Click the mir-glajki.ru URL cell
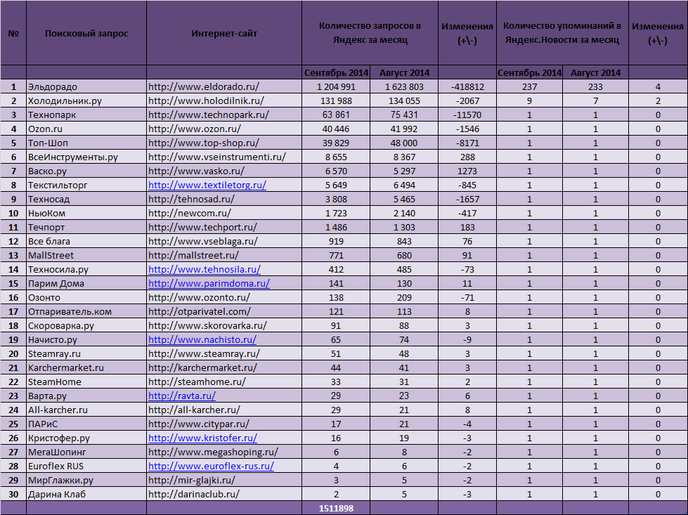Screen dimensions: 688x515 click(224, 480)
